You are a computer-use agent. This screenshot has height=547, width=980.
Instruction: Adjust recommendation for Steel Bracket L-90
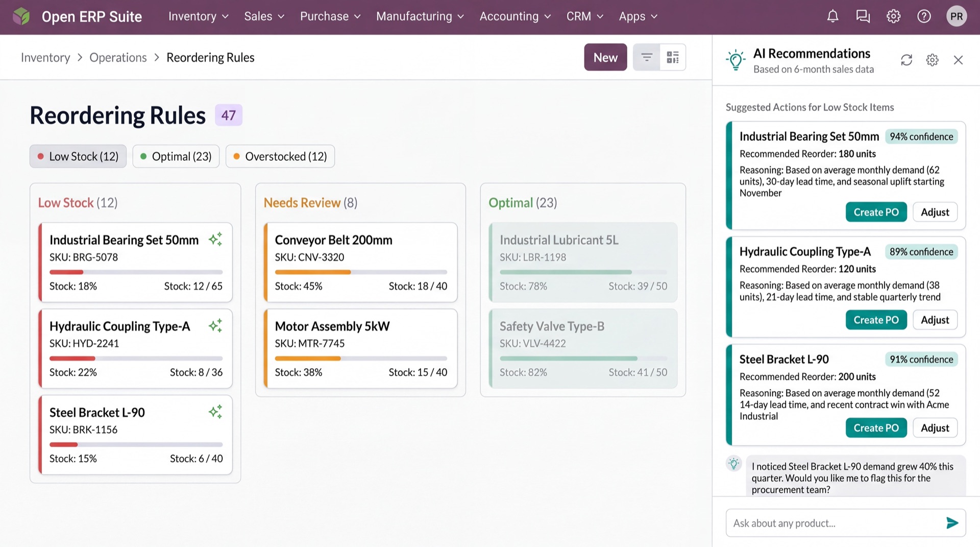(935, 427)
